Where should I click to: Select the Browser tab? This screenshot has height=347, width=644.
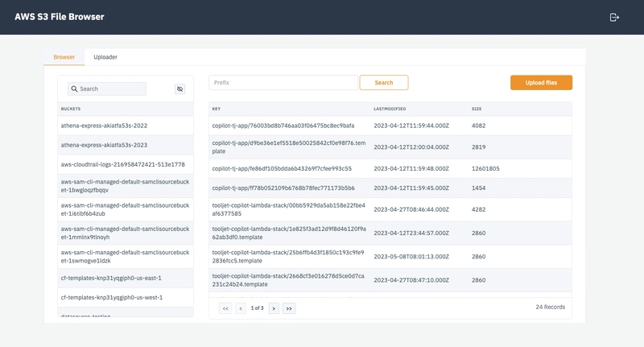click(64, 57)
